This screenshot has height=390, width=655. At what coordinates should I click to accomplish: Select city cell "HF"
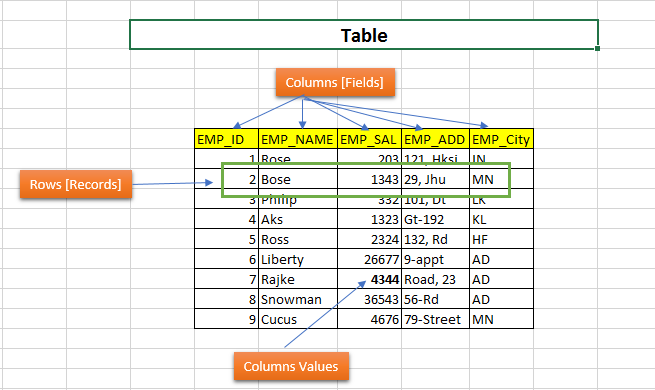point(501,239)
